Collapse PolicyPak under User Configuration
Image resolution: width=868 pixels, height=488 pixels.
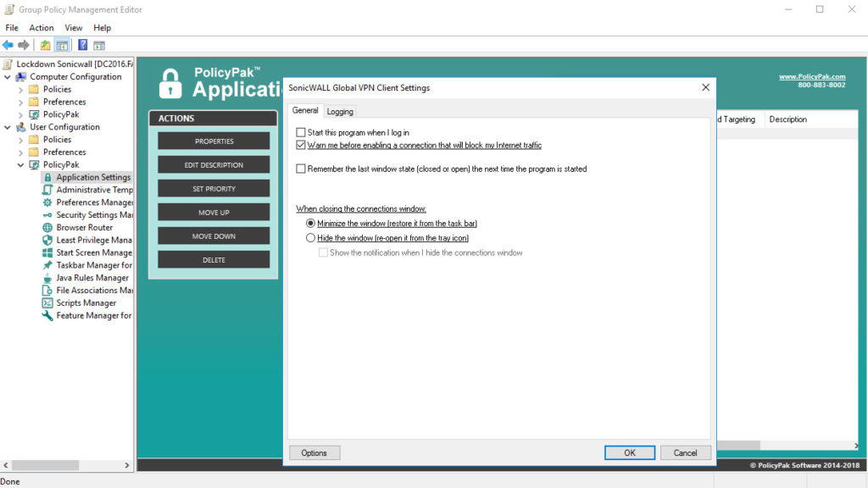click(20, 165)
